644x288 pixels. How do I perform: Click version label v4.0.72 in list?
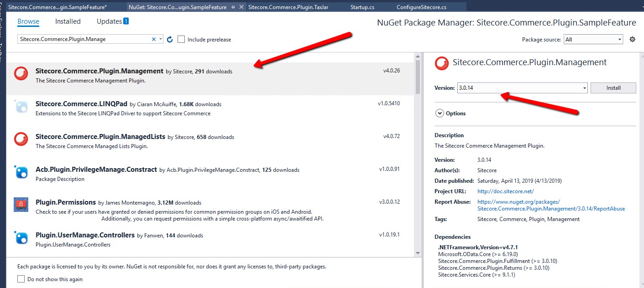[x=392, y=136]
